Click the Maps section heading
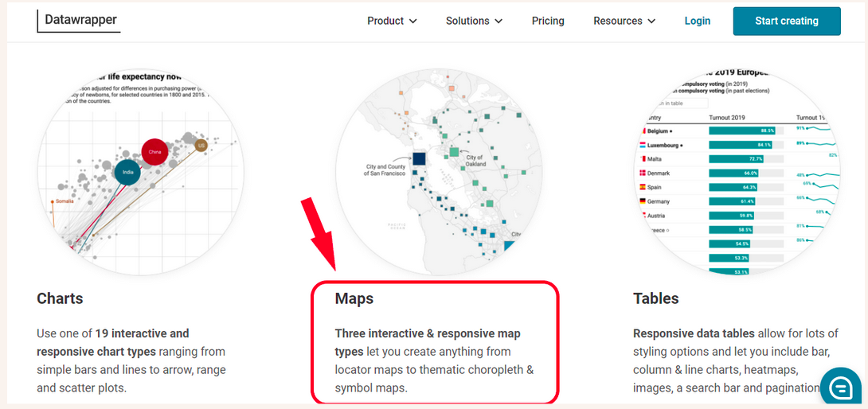The image size is (868, 409). 354,299
